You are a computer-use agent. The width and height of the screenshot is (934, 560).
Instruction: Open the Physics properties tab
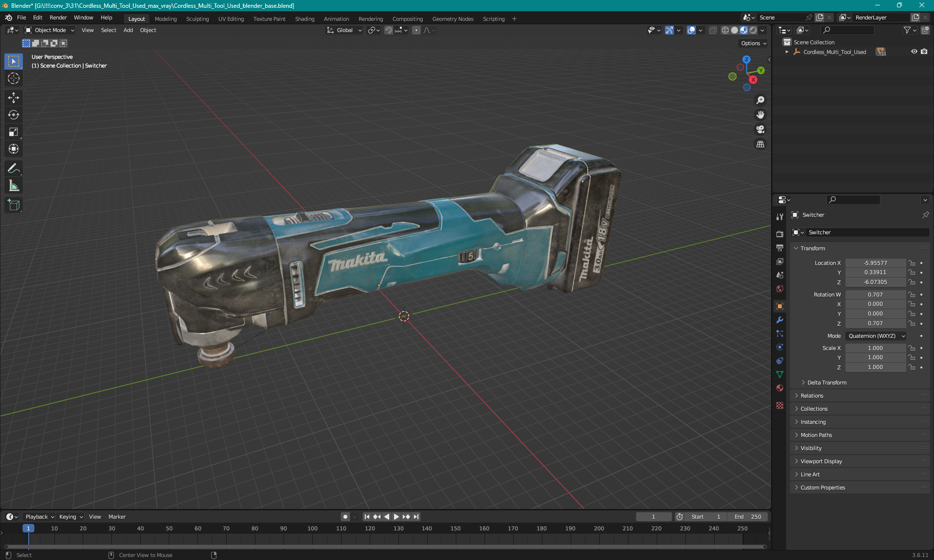pyautogui.click(x=780, y=347)
